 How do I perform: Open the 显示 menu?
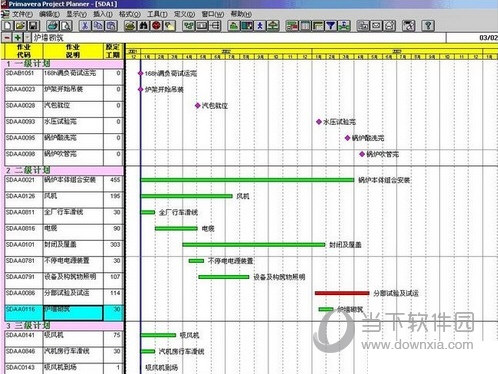76,14
